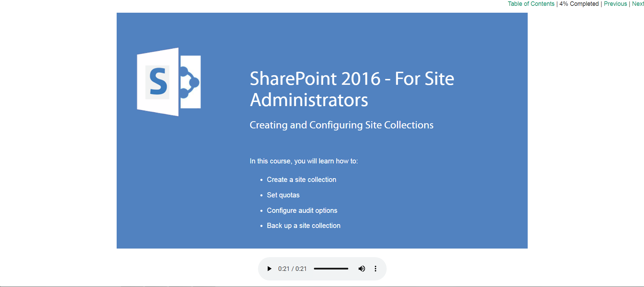
Task: Open the audio player three-dot options menu
Action: coord(375,269)
